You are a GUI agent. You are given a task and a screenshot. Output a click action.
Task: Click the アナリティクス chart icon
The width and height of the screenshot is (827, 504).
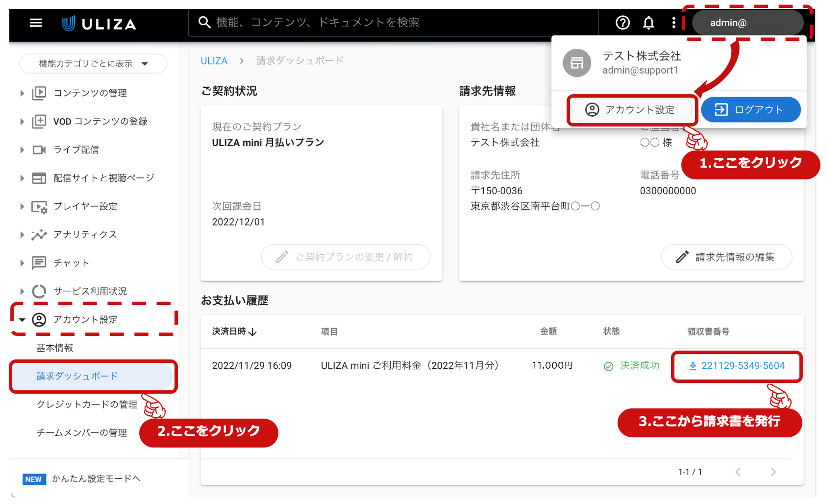(39, 235)
